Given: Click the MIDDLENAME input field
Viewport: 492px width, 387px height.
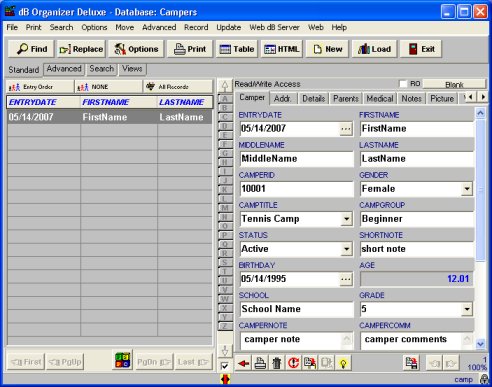Looking at the screenshot, I should (x=296, y=159).
